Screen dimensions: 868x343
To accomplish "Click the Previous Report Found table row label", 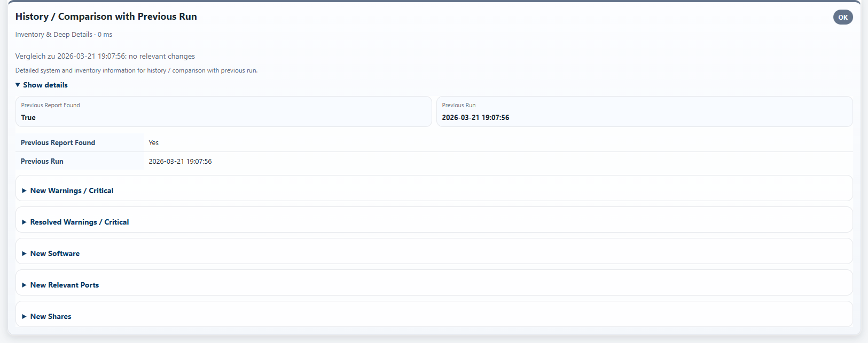I will (x=58, y=142).
